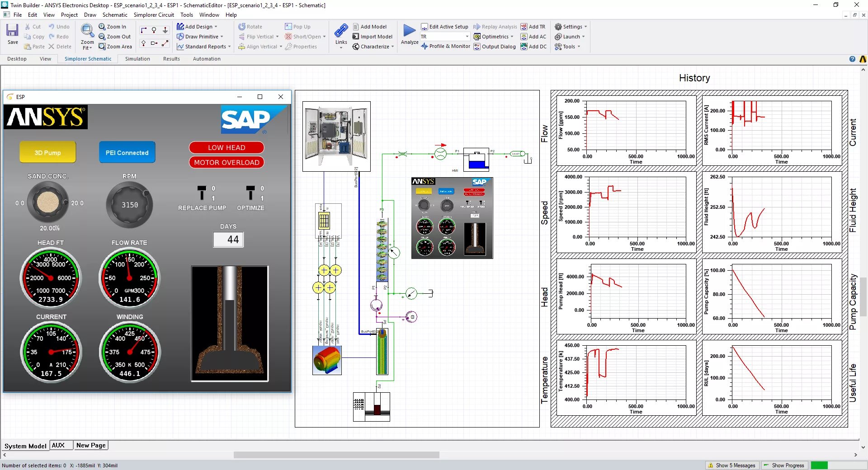This screenshot has height=470, width=868.
Task: Switch to the New Page tab
Action: (x=91, y=445)
